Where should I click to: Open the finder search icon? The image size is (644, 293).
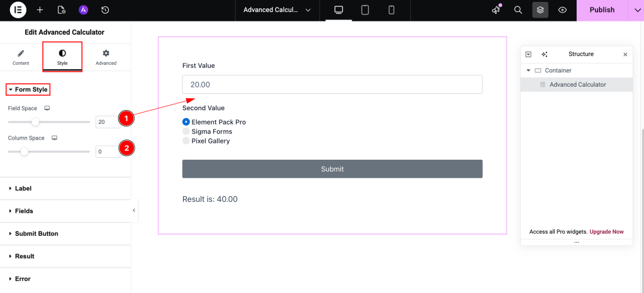coord(518,10)
